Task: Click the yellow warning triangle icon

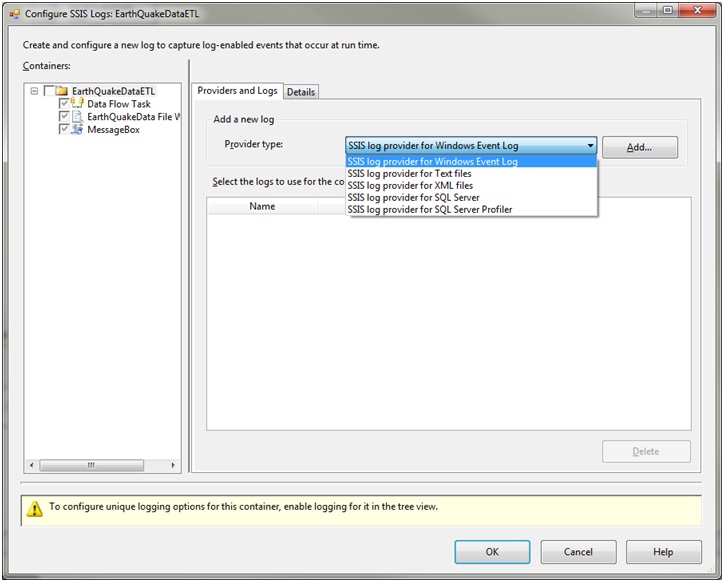Action: coord(35,509)
